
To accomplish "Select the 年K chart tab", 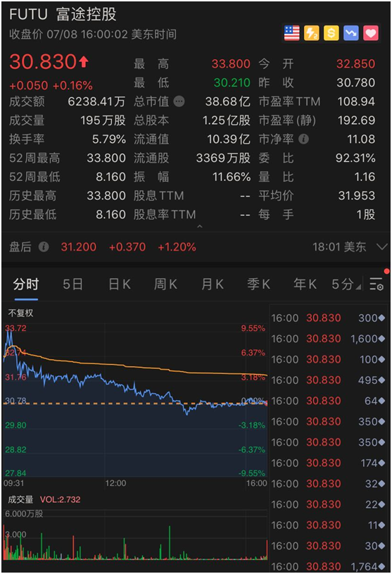I will (305, 284).
